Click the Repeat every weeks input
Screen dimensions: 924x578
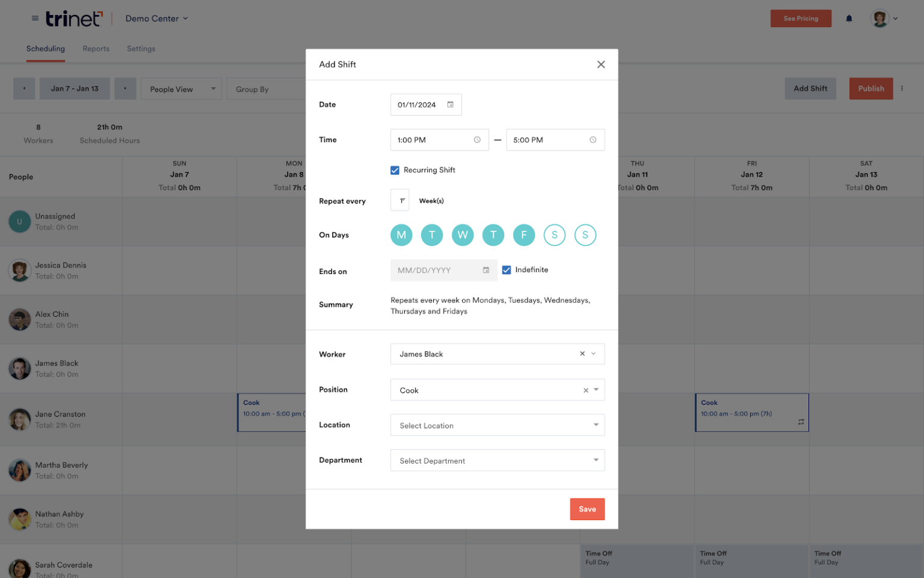click(x=399, y=200)
